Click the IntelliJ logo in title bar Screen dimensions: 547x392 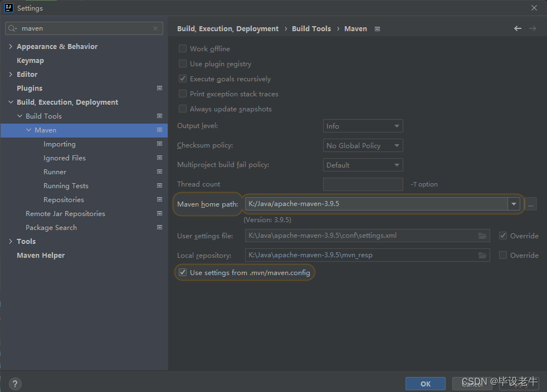coord(9,8)
